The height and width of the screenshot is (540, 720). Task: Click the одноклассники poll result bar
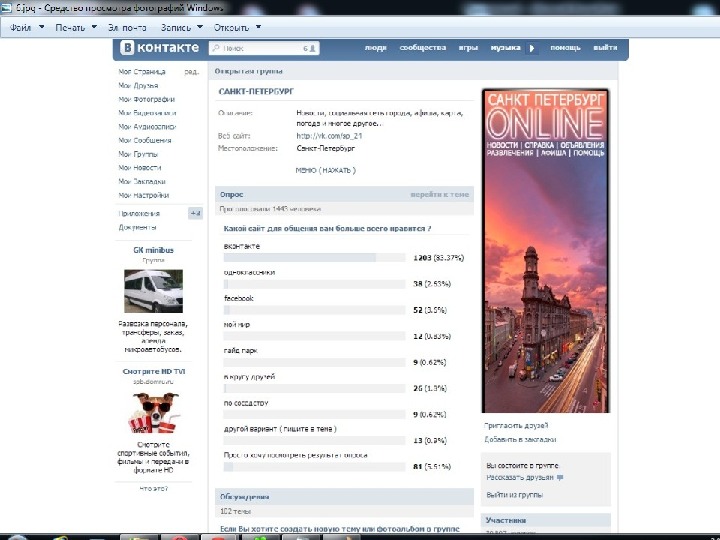click(x=314, y=284)
